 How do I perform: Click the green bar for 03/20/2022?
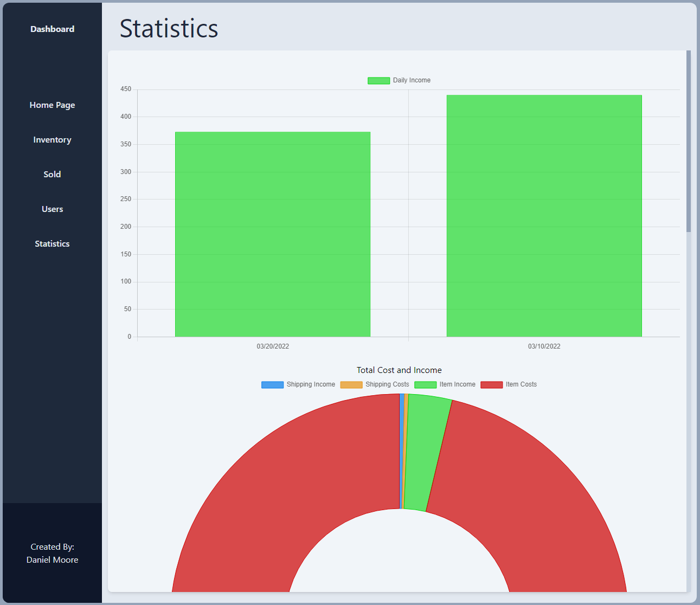pyautogui.click(x=272, y=234)
